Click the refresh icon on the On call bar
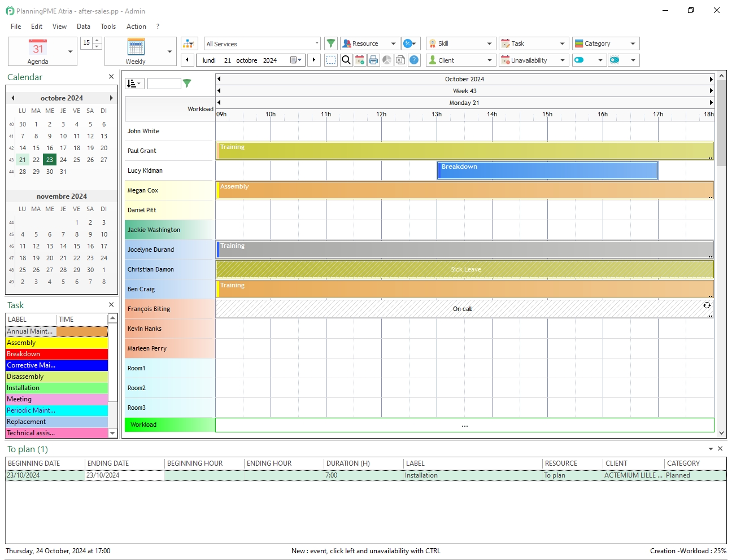Screen dimensions: 732x560 (707, 305)
